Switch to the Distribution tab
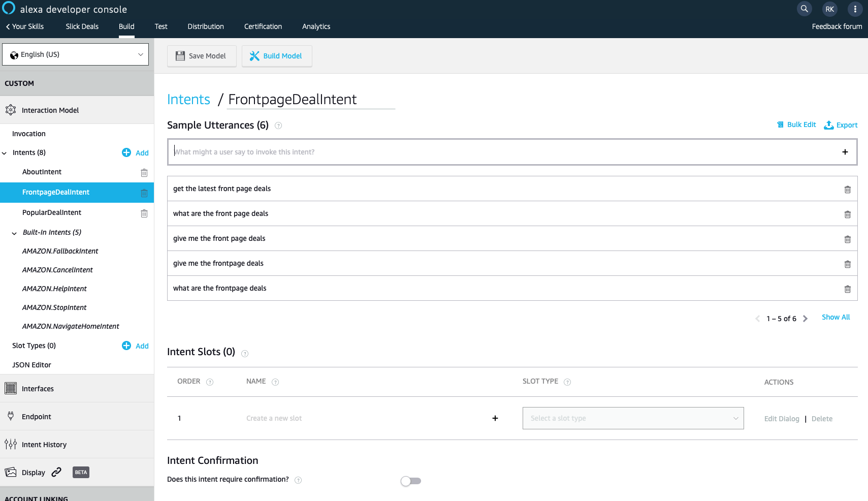 click(206, 26)
